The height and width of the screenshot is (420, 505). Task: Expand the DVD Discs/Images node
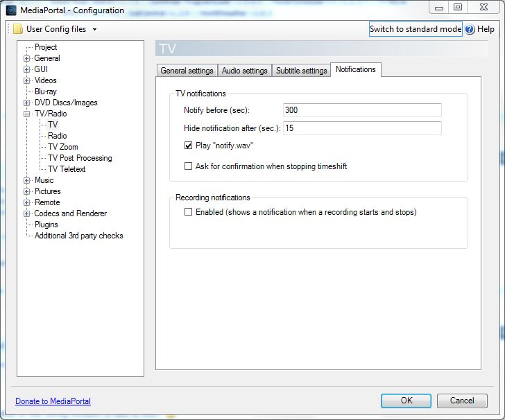click(27, 103)
